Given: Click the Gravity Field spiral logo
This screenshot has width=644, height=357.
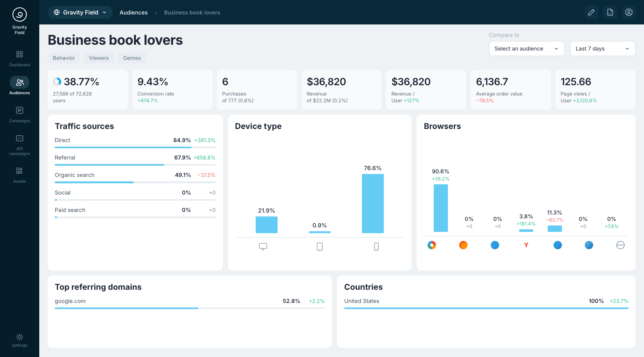Looking at the screenshot, I should [20, 14].
